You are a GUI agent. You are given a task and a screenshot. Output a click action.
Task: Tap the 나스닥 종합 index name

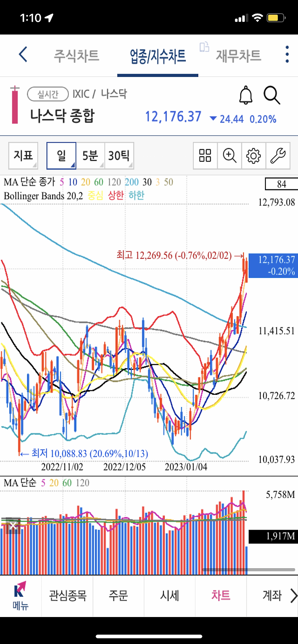pos(62,116)
